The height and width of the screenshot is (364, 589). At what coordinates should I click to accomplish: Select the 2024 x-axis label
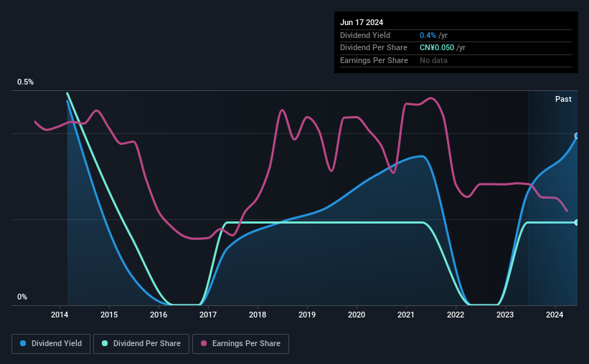[x=555, y=315]
